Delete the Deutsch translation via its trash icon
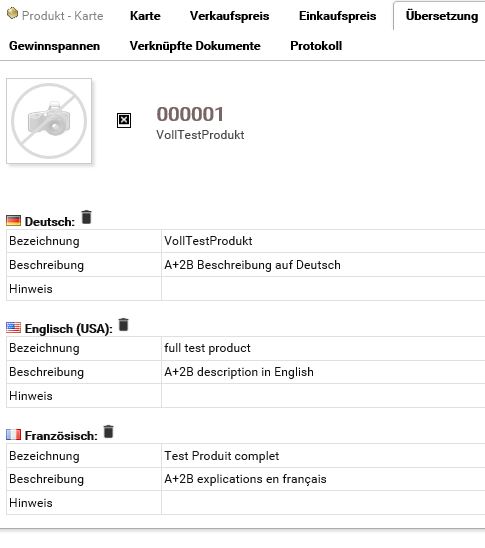 (x=86, y=217)
